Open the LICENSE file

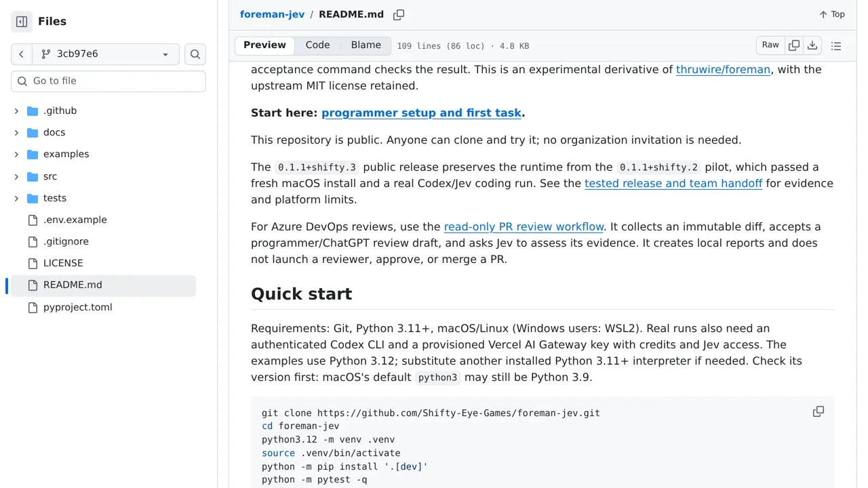point(63,263)
